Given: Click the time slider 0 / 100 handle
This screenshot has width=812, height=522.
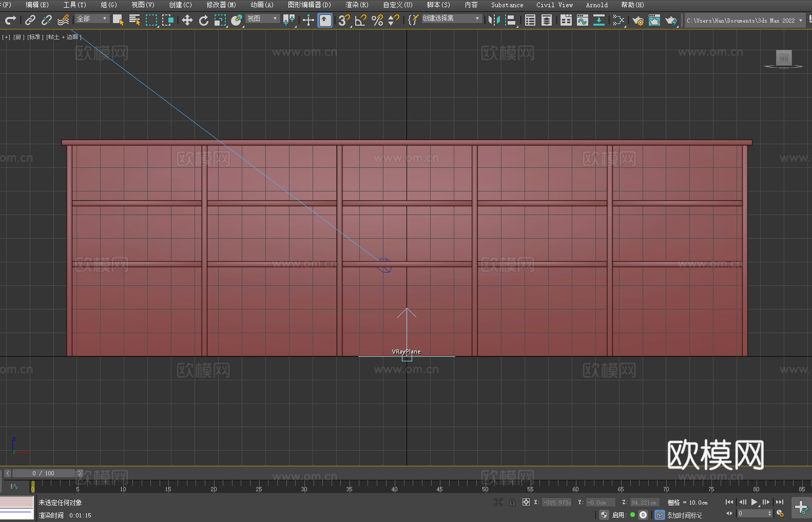Looking at the screenshot, I should [x=44, y=473].
